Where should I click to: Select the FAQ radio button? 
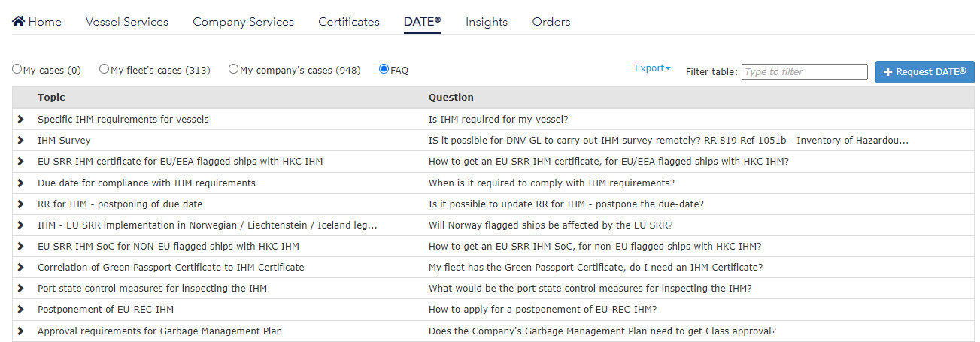point(384,69)
